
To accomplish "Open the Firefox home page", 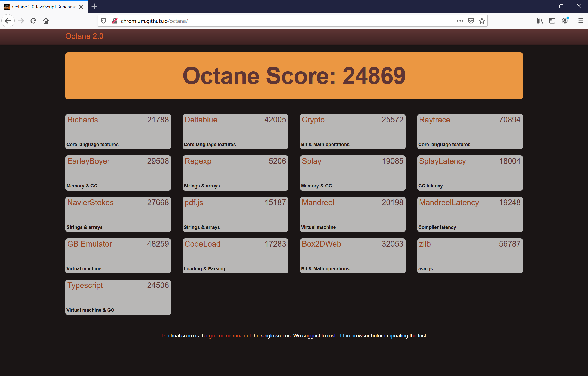I will click(46, 21).
